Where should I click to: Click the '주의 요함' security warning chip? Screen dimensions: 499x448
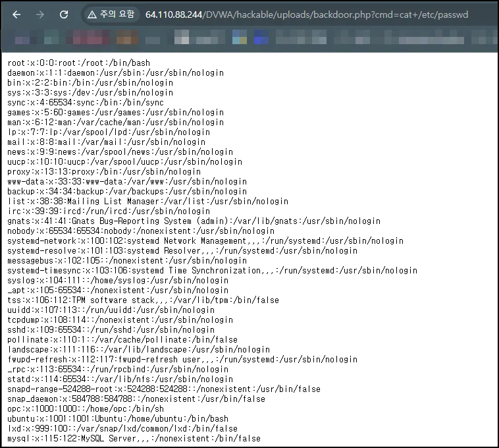coord(111,14)
